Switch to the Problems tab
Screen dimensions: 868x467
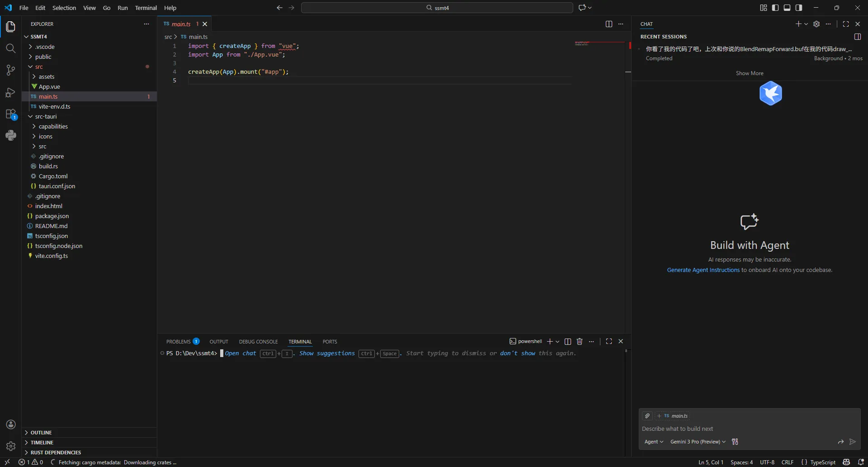(178, 342)
